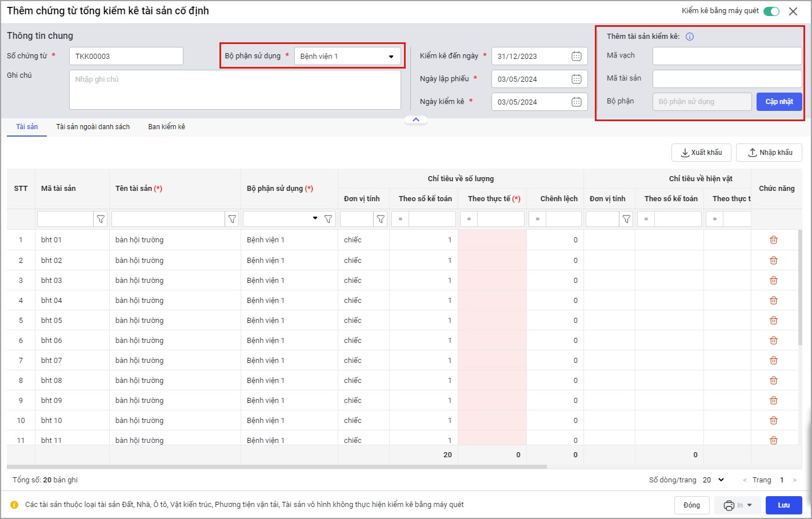Image resolution: width=812 pixels, height=519 pixels.
Task: Click trash icon for asset bht 05
Action: pos(773,320)
